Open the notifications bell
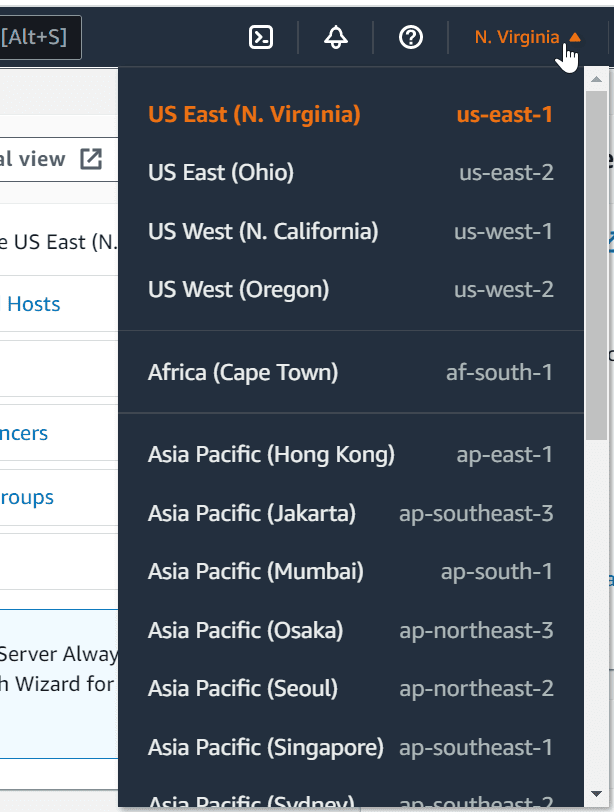Screen dimensions: 614x812 tap(336, 38)
